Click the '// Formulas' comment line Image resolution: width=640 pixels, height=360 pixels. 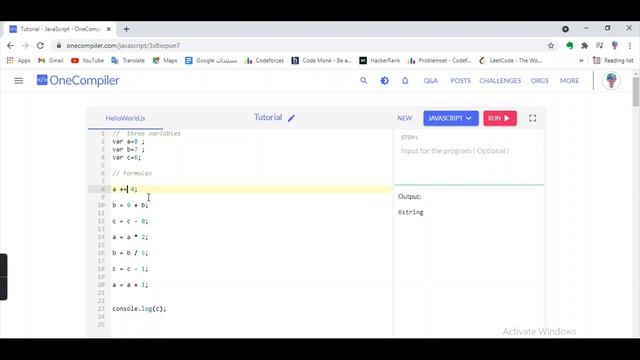pyautogui.click(x=132, y=173)
